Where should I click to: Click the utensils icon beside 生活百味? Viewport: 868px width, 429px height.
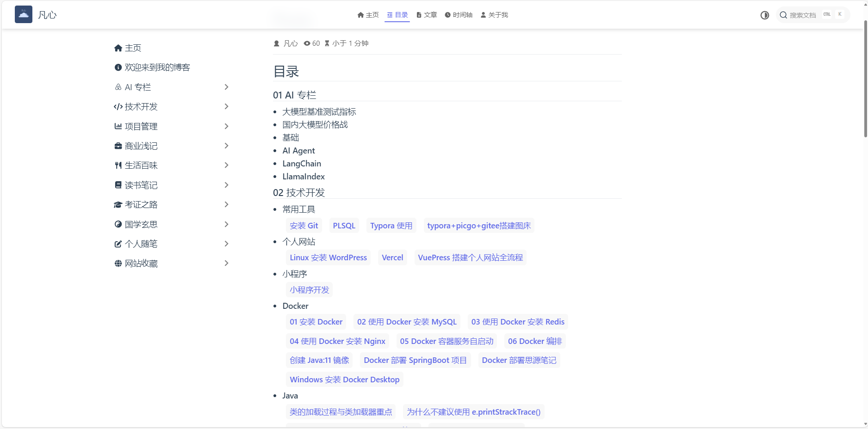[118, 165]
